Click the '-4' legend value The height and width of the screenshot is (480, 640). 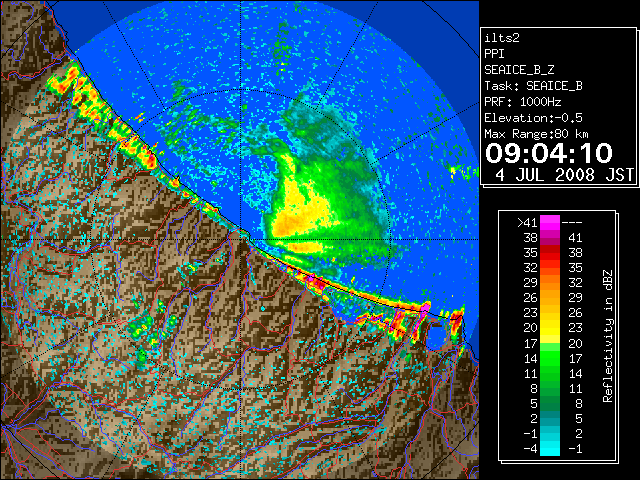click(x=530, y=449)
